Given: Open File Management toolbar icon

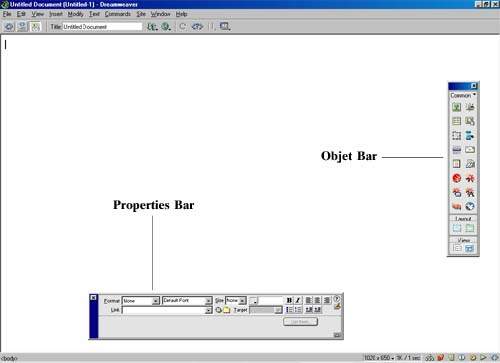Looking at the screenshot, I should click(x=152, y=27).
